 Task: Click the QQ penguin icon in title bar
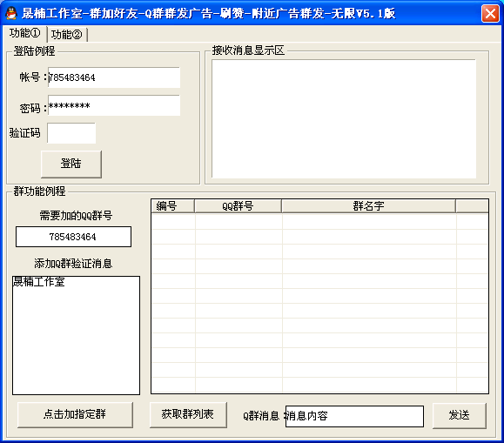point(11,13)
